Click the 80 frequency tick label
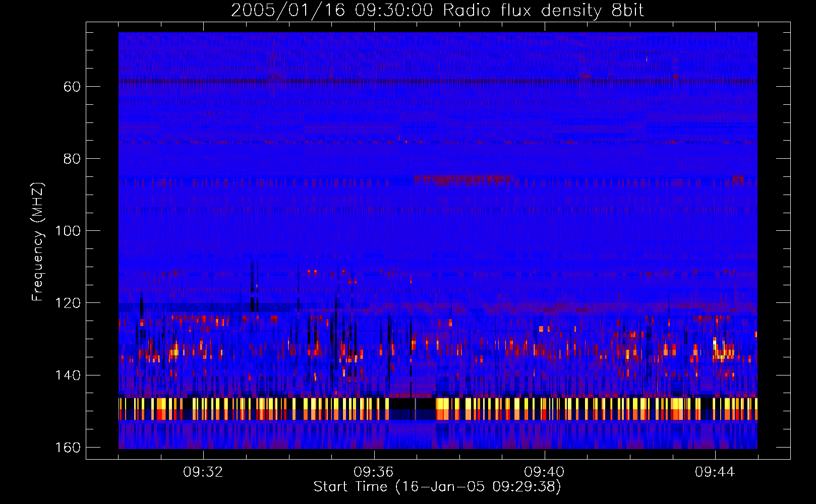816x504 pixels. 72,159
